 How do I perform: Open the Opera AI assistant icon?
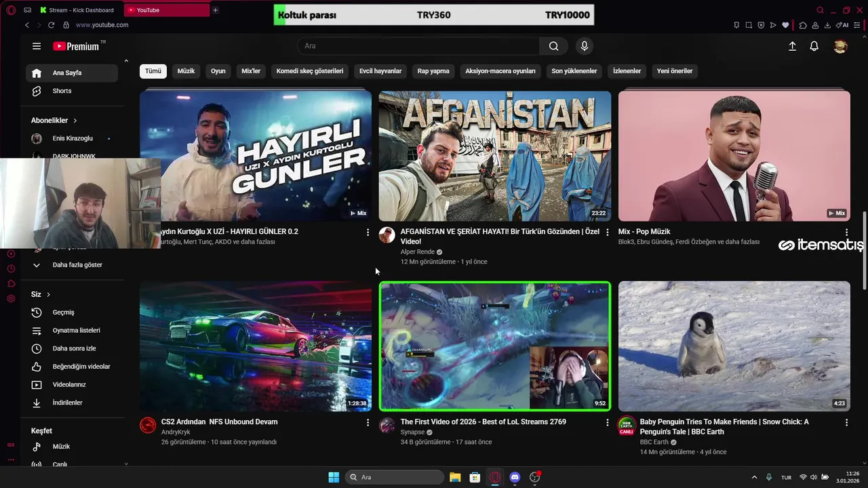pos(842,25)
